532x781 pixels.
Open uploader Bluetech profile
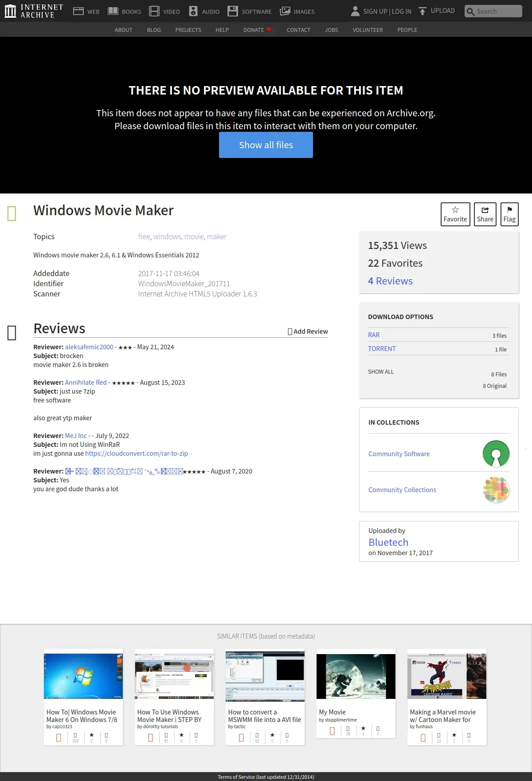pos(388,542)
